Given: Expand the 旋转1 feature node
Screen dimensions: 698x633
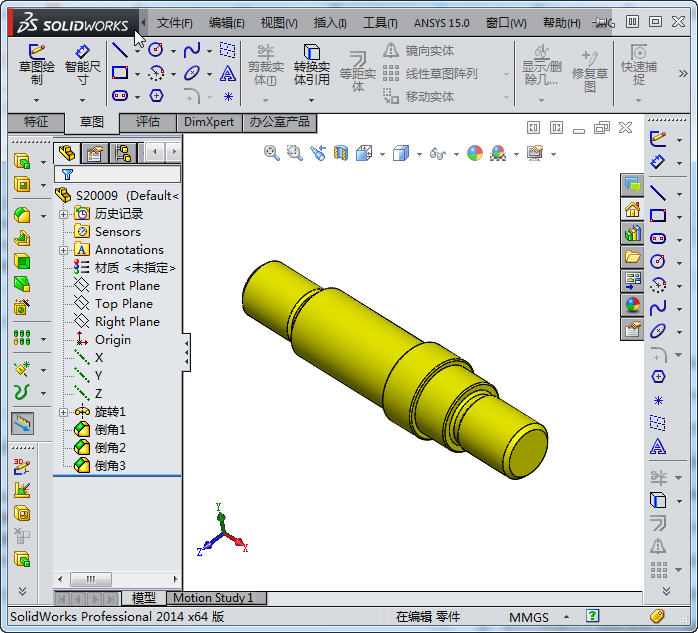Looking at the screenshot, I should click(x=64, y=412).
